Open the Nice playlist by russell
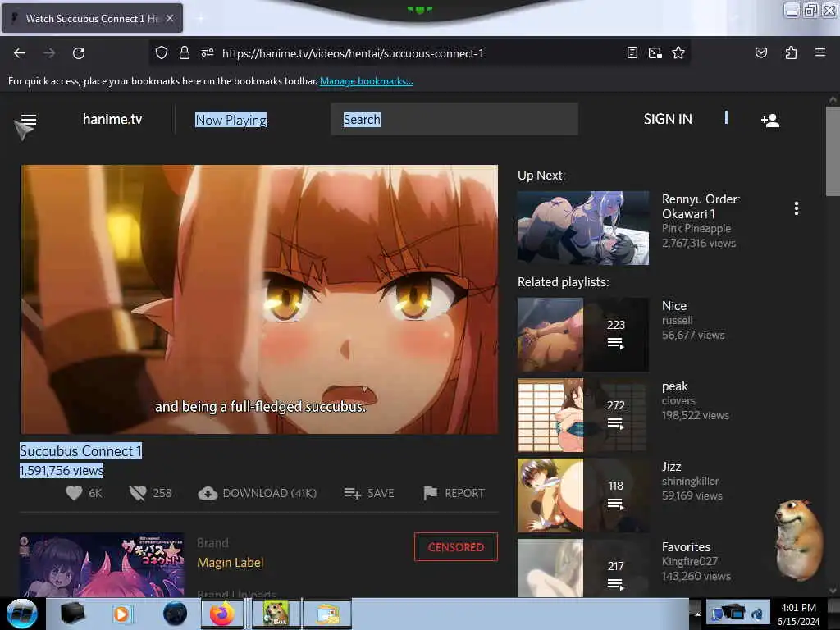 (x=674, y=306)
